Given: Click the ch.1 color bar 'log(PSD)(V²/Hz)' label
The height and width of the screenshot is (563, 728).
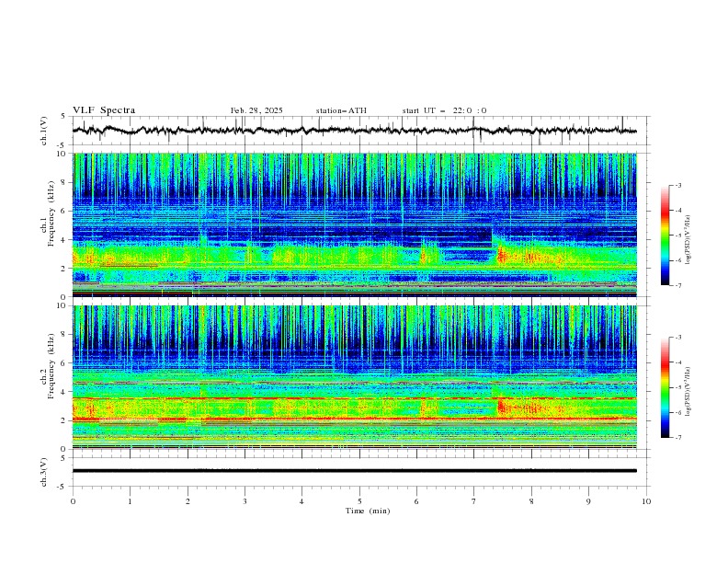Looking at the screenshot, I should (x=688, y=240).
